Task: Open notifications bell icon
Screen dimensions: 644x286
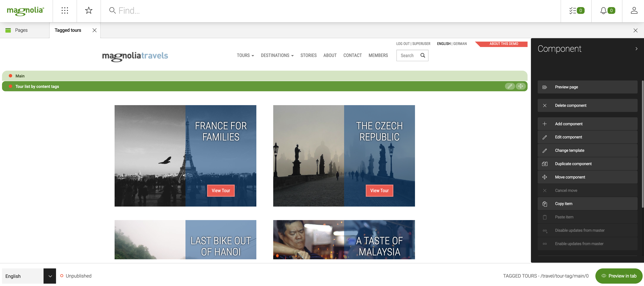Action: pos(603,10)
